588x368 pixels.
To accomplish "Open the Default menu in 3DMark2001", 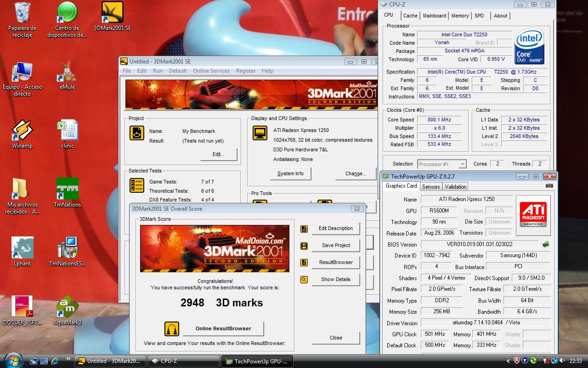I will pos(178,71).
